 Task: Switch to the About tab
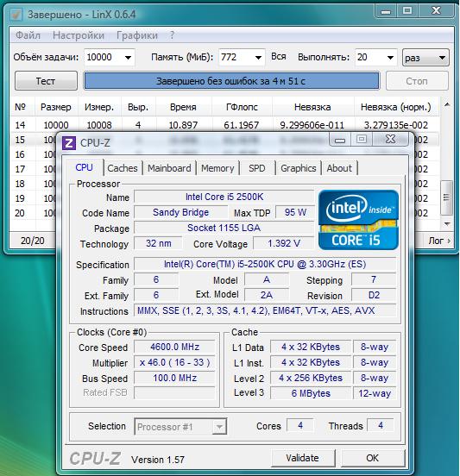(339, 168)
